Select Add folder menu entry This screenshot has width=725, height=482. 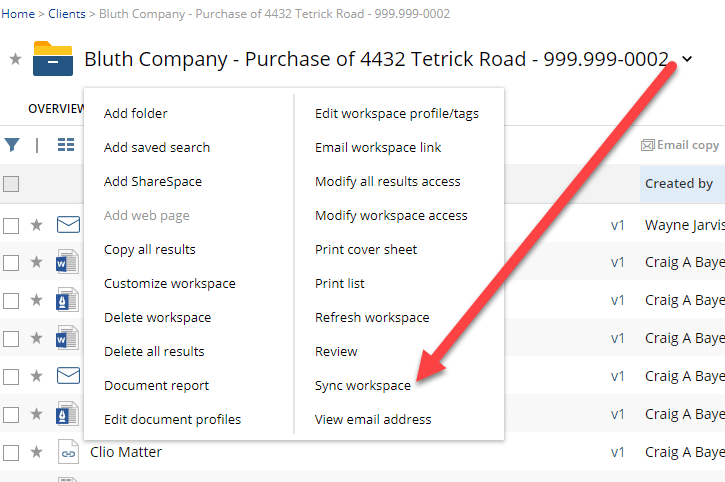136,113
